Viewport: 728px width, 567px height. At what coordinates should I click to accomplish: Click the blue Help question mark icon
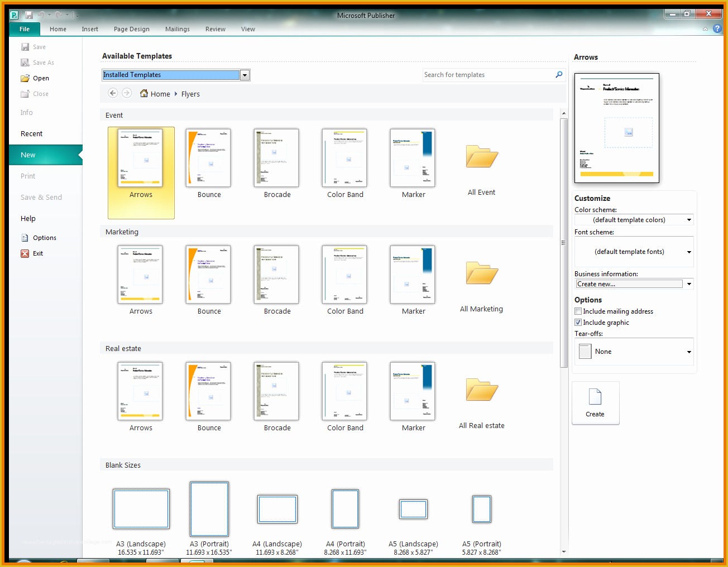(x=717, y=29)
